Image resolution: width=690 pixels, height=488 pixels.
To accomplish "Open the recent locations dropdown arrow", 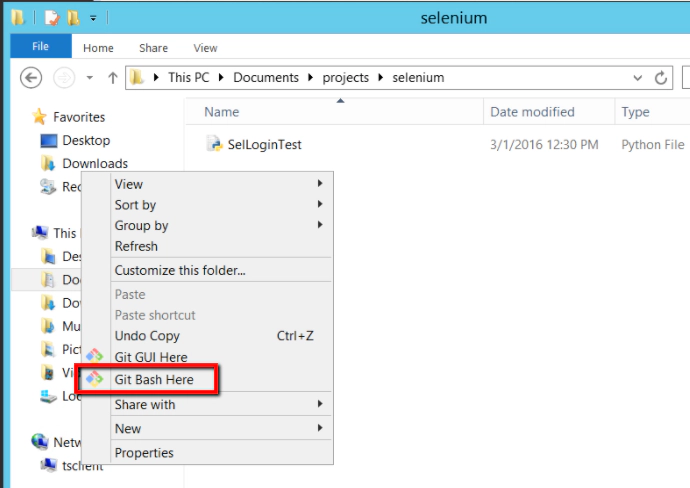I will point(90,78).
